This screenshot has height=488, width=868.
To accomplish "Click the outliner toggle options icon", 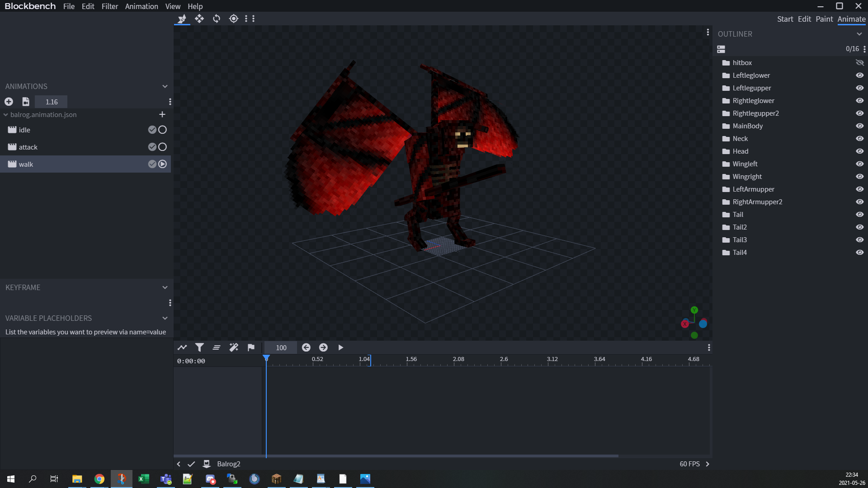I will point(721,49).
